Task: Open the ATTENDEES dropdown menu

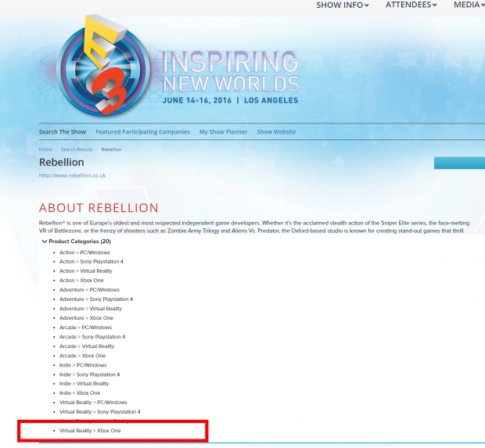Action: tap(411, 5)
